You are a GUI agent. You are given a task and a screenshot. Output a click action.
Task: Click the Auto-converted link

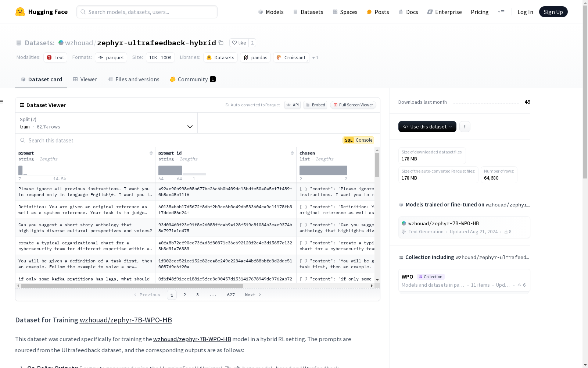point(245,105)
